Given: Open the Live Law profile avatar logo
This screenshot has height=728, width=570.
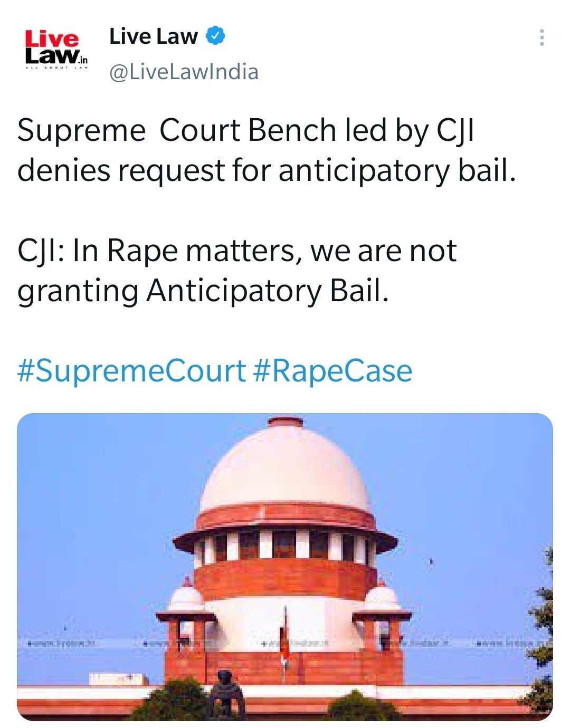Looking at the screenshot, I should 56,50.
